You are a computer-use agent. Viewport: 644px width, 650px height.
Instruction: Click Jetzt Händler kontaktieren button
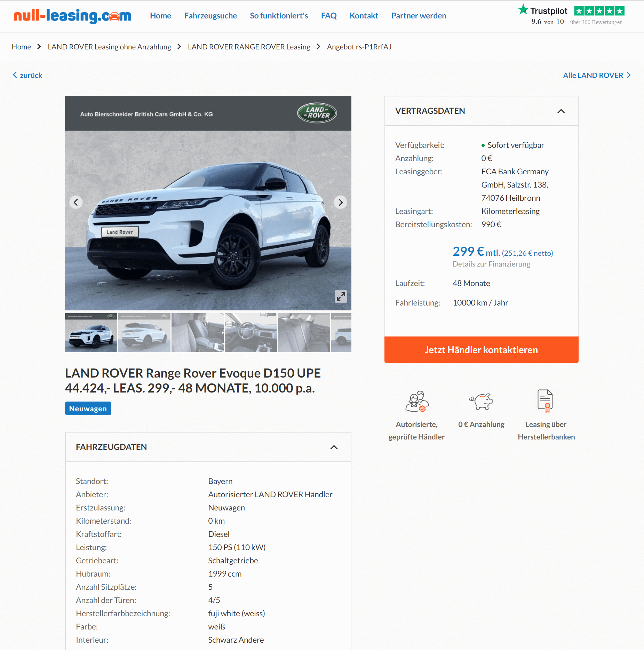(x=481, y=349)
